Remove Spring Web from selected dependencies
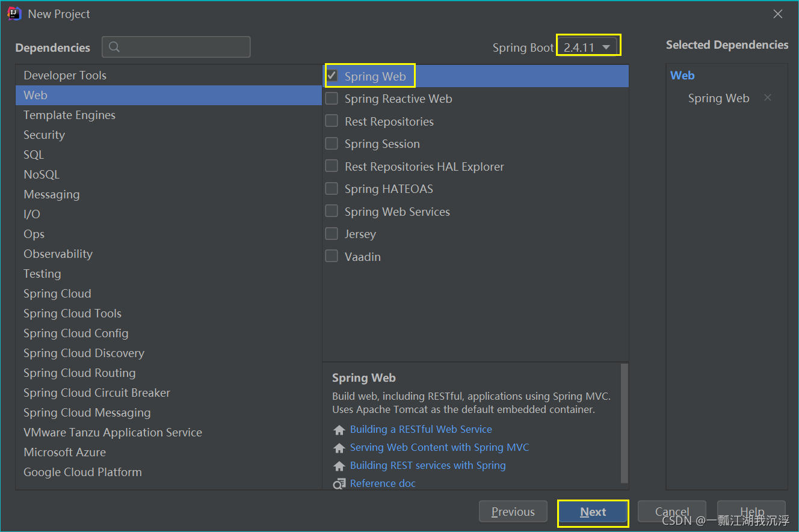The image size is (799, 532). click(x=768, y=97)
